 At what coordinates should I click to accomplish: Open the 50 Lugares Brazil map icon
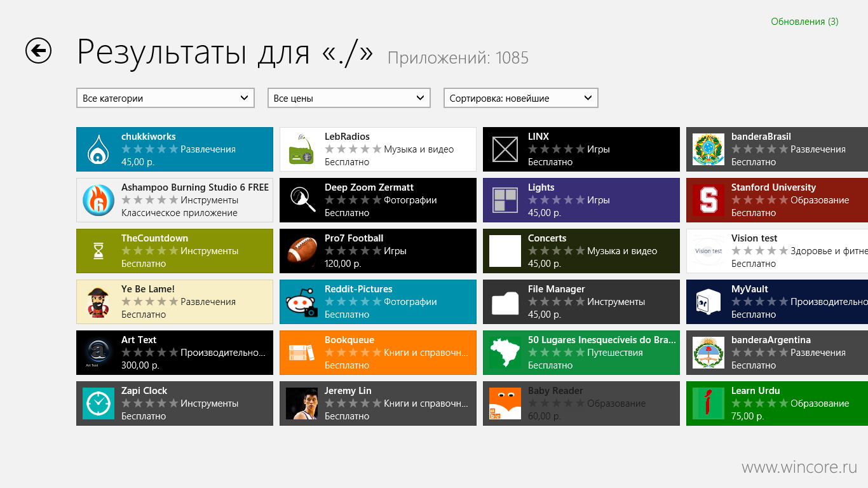(505, 353)
